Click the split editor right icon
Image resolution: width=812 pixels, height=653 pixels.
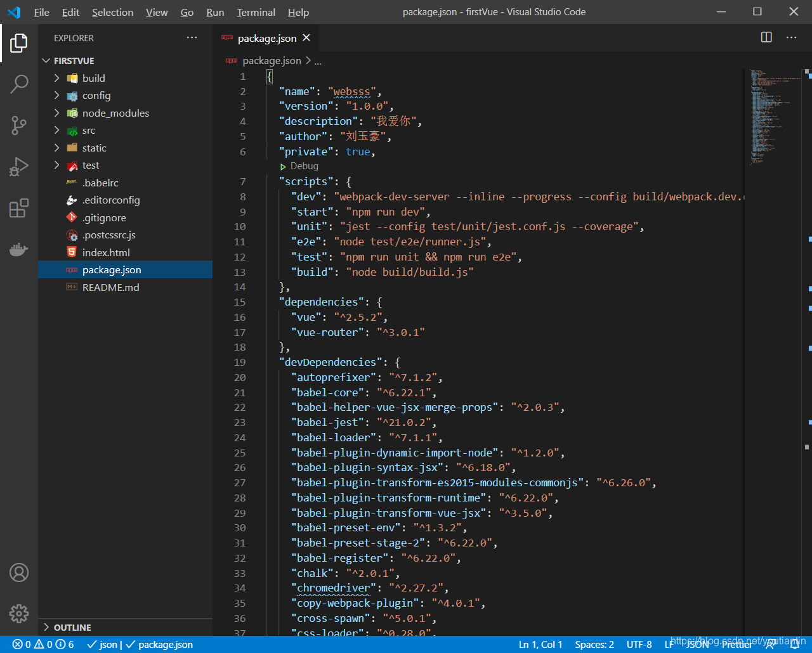766,37
